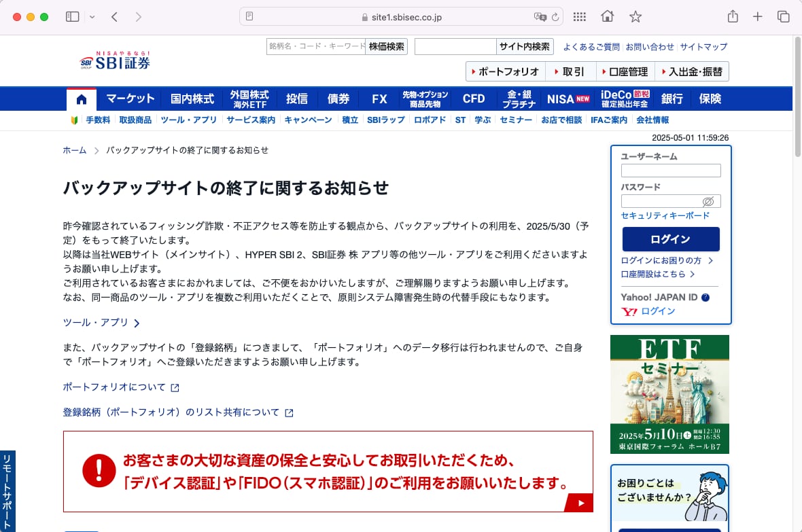802x532 pixels.
Task: Click the 株価検索 button
Action: (386, 47)
